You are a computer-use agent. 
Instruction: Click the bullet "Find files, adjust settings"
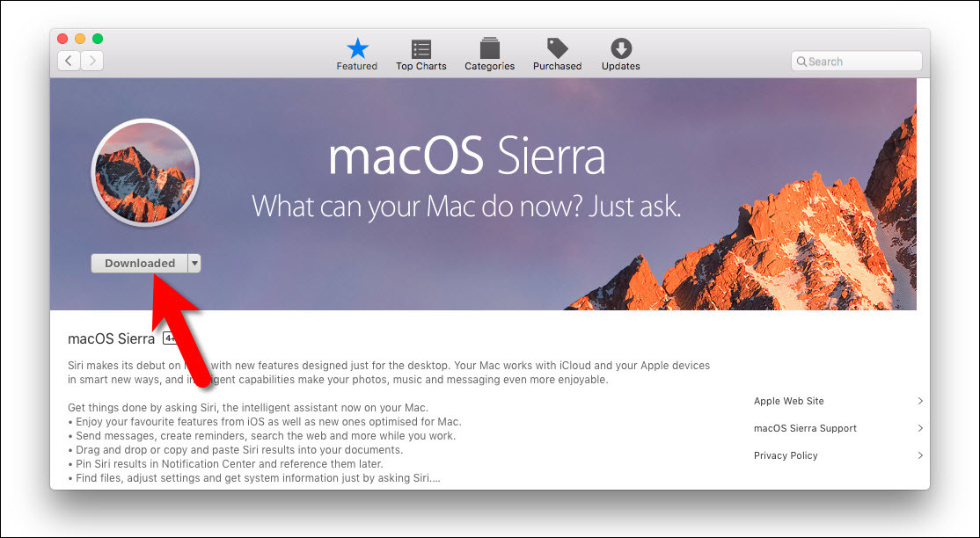point(254,478)
